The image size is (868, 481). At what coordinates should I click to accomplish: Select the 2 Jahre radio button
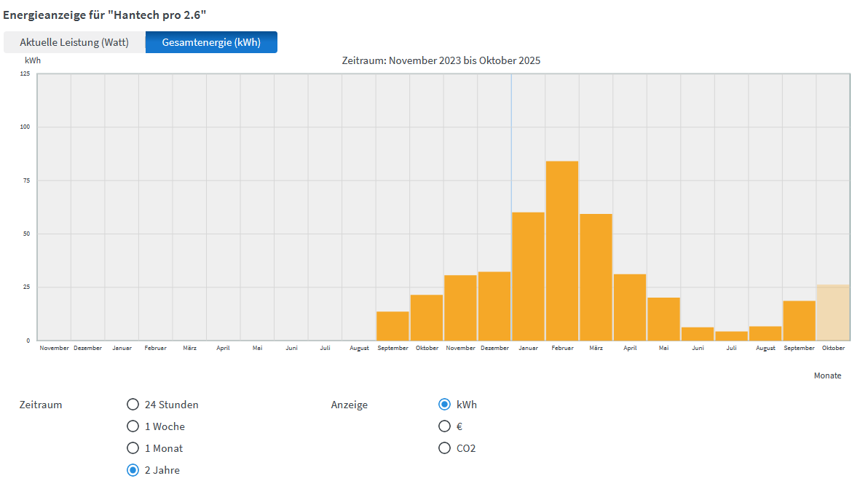pos(133,470)
